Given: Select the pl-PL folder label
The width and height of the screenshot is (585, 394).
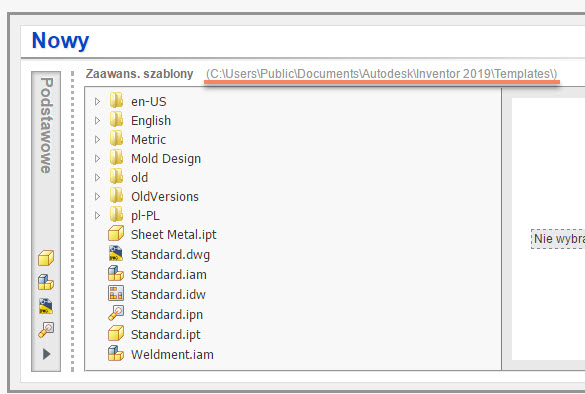Looking at the screenshot, I should (x=145, y=216).
